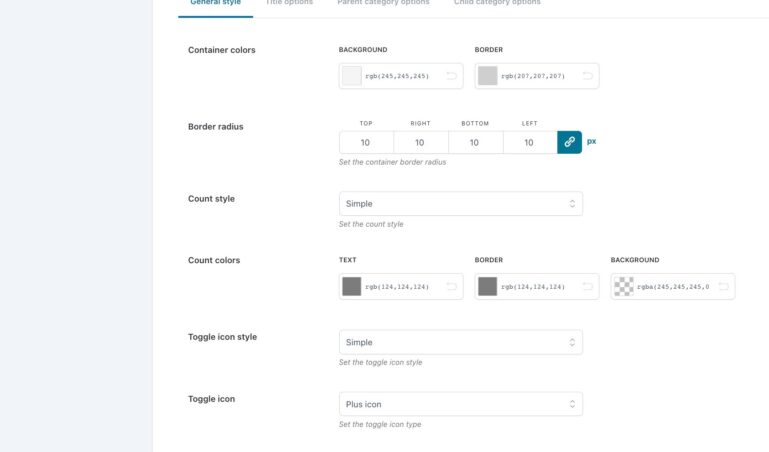Choose the count background transparent swatch
769x452 pixels.
(623, 287)
